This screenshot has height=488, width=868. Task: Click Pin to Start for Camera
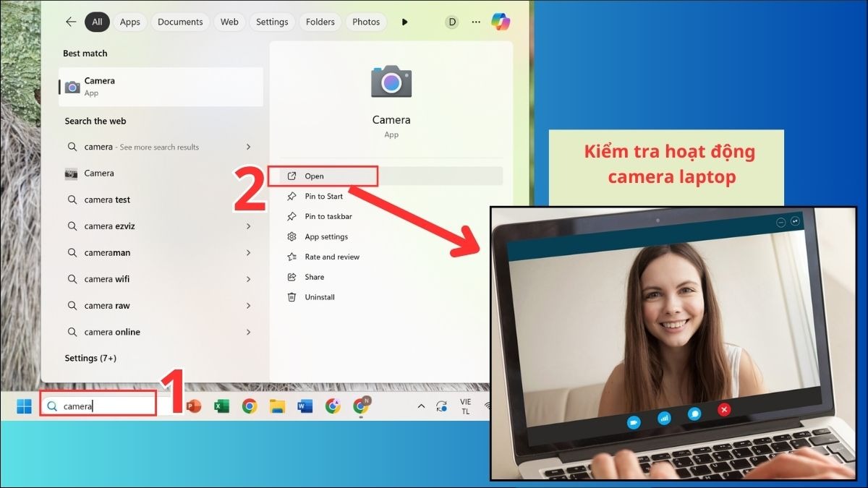[x=323, y=196]
